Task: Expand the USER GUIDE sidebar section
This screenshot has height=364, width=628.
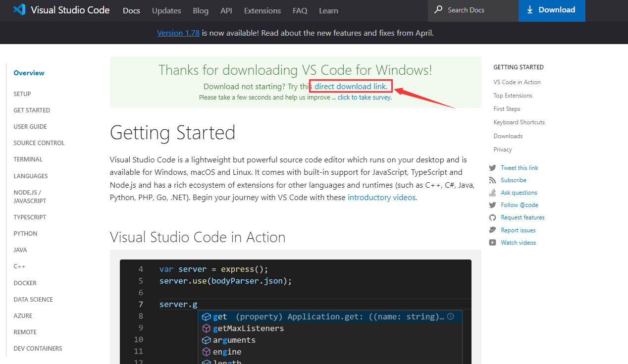Action: click(x=30, y=126)
